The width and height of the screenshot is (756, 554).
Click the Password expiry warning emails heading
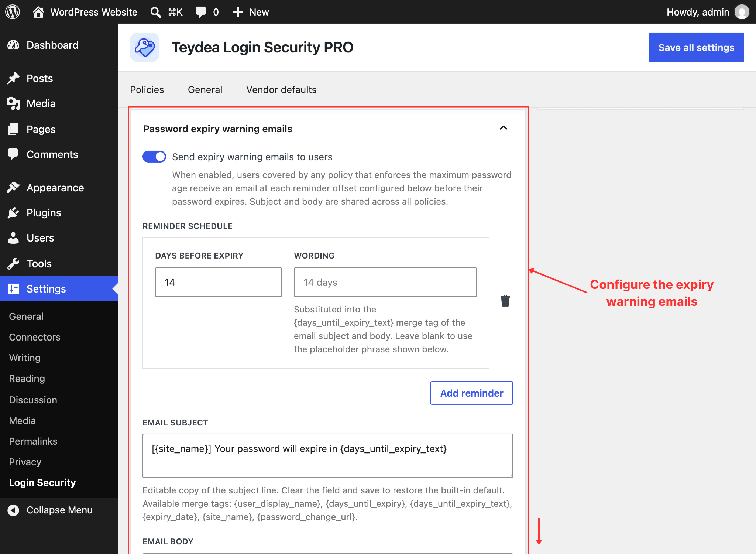(x=218, y=129)
